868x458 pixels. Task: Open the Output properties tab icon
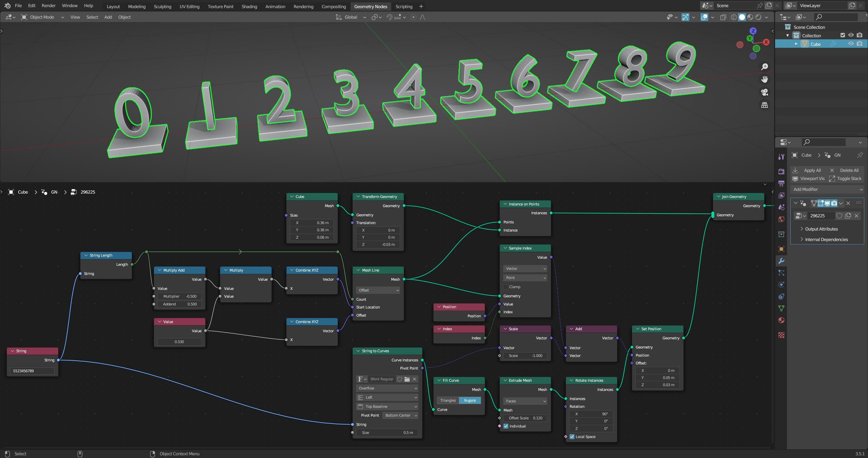[781, 183]
